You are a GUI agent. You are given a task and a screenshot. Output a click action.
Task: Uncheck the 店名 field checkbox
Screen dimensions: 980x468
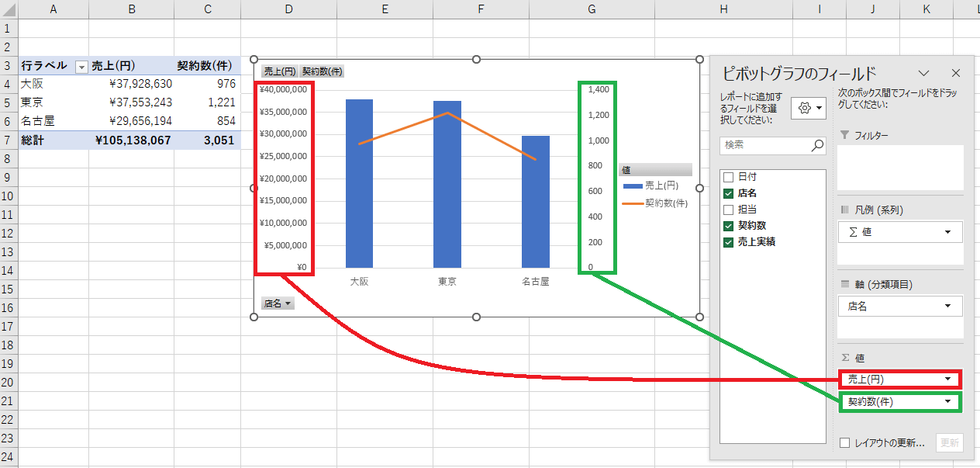point(728,193)
